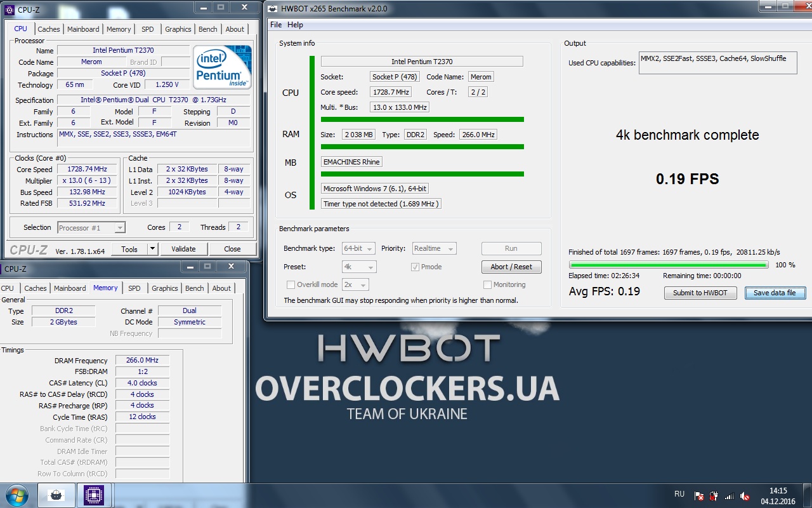The image size is (812, 508).
Task: Switch to About tab in top CPU-Z window
Action: [x=235, y=29]
